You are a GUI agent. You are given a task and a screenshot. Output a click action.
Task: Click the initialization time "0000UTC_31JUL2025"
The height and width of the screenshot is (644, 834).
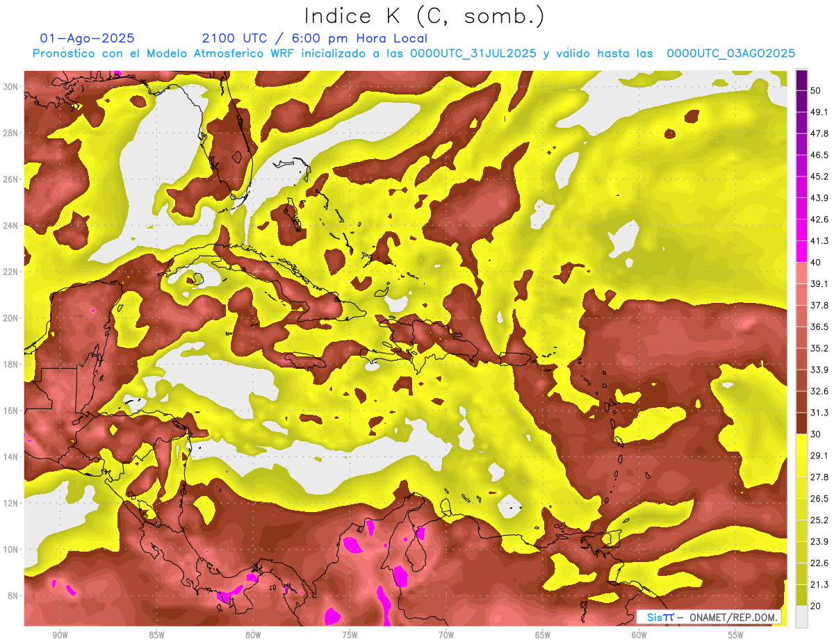[x=473, y=53]
